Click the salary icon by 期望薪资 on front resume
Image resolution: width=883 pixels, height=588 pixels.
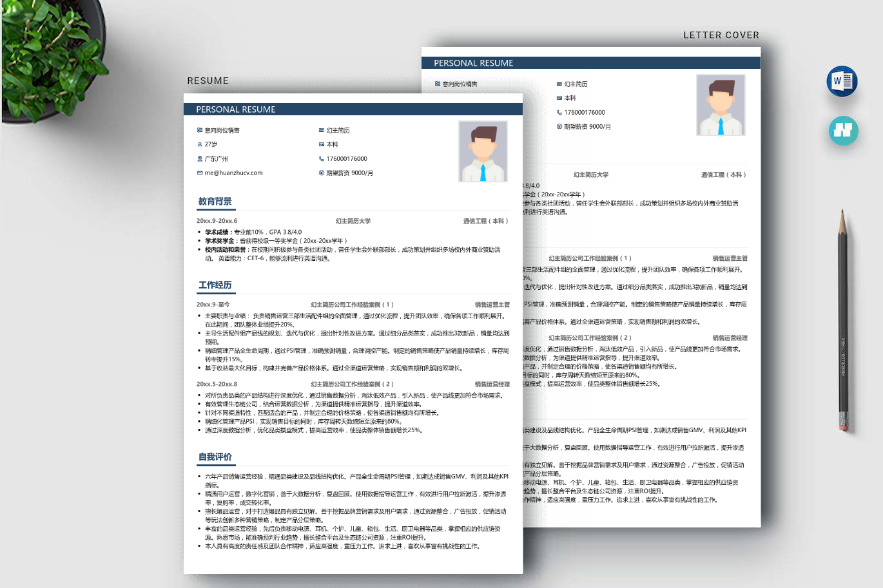322,173
